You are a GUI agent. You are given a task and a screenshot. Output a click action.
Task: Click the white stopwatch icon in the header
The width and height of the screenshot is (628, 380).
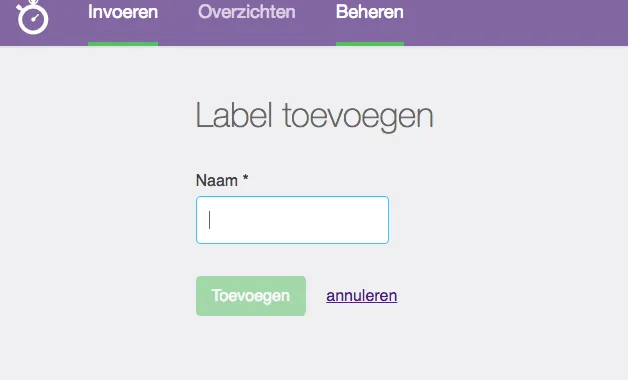pyautogui.click(x=32, y=17)
